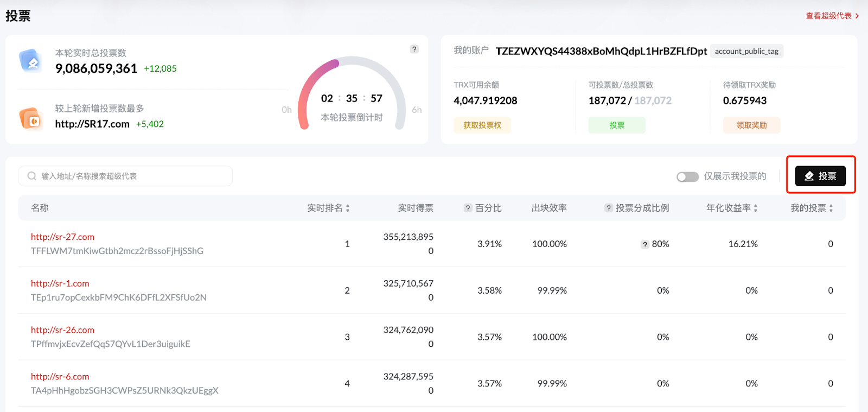Image resolution: width=868 pixels, height=412 pixels.
Task: Click votes value 324,287,595
Action: point(409,377)
